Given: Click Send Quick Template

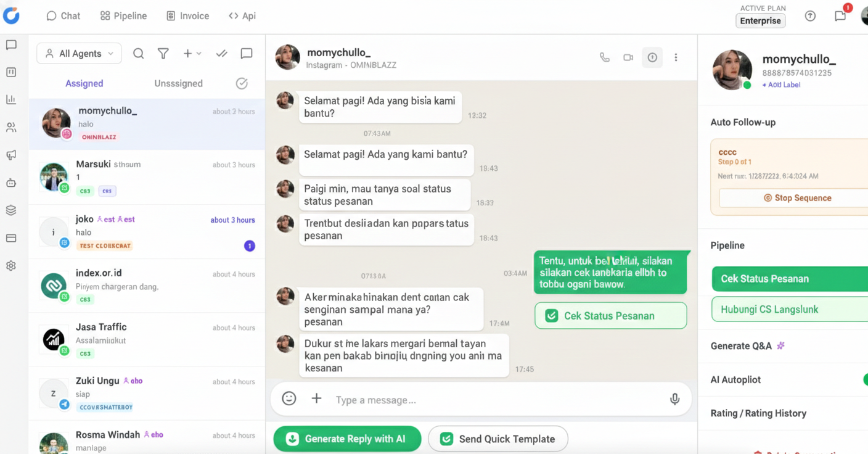Looking at the screenshot, I should pos(497,439).
